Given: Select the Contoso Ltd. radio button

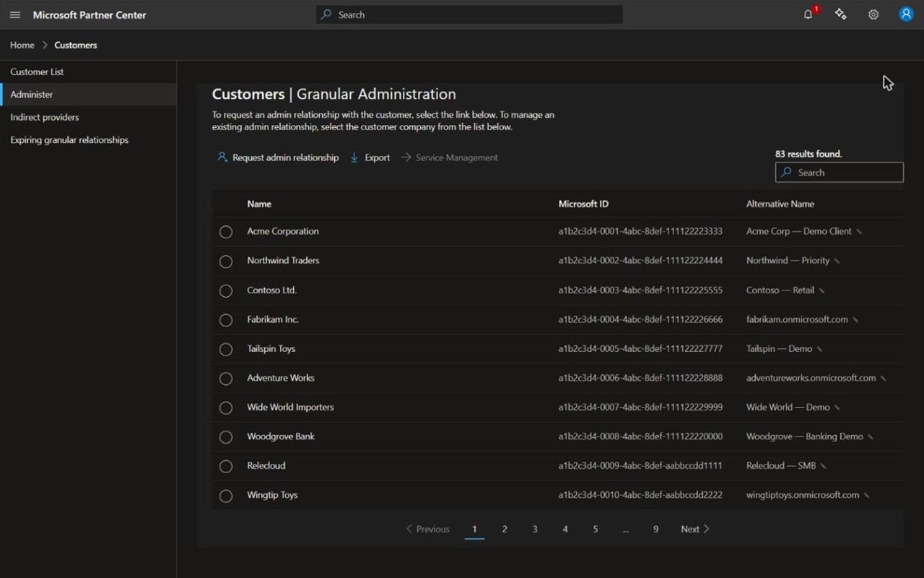Looking at the screenshot, I should click(x=226, y=290).
